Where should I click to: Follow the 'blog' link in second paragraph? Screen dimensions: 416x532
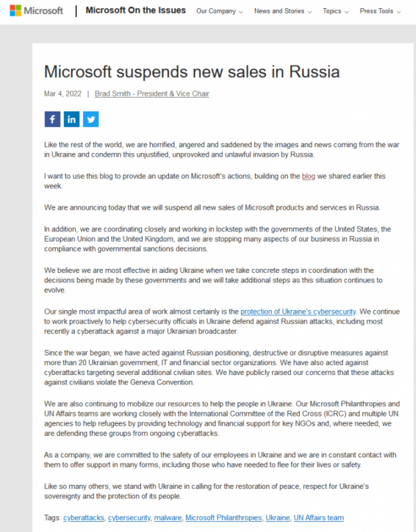tap(309, 176)
